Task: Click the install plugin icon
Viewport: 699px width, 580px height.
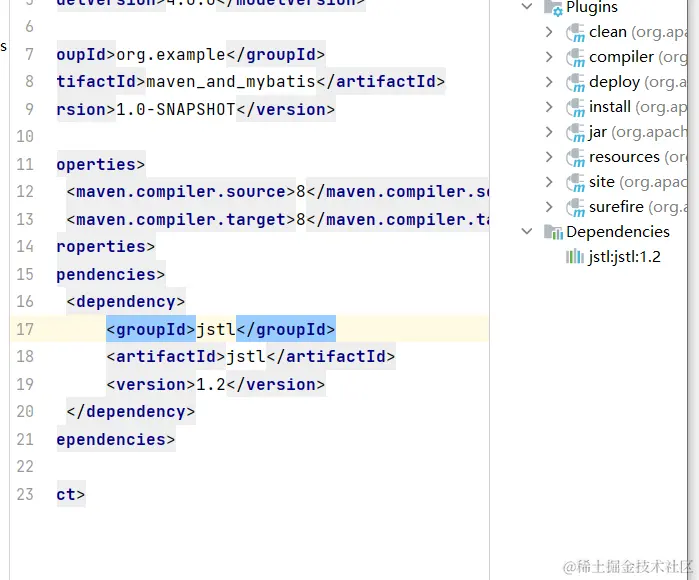Action: point(575,108)
